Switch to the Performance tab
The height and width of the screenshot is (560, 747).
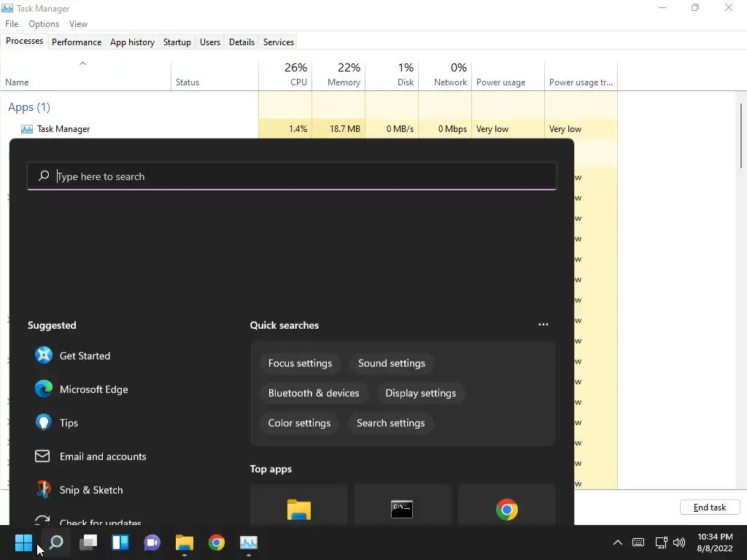77,42
